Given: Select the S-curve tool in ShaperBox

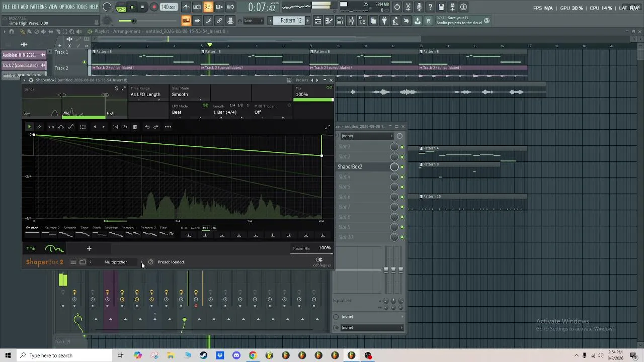Looking at the screenshot, I should pos(70,127).
